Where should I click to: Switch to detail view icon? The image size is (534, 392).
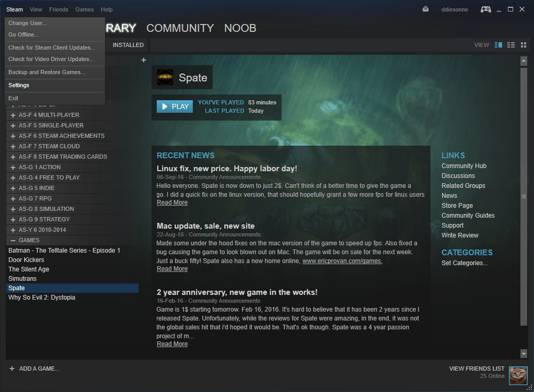[x=498, y=45]
